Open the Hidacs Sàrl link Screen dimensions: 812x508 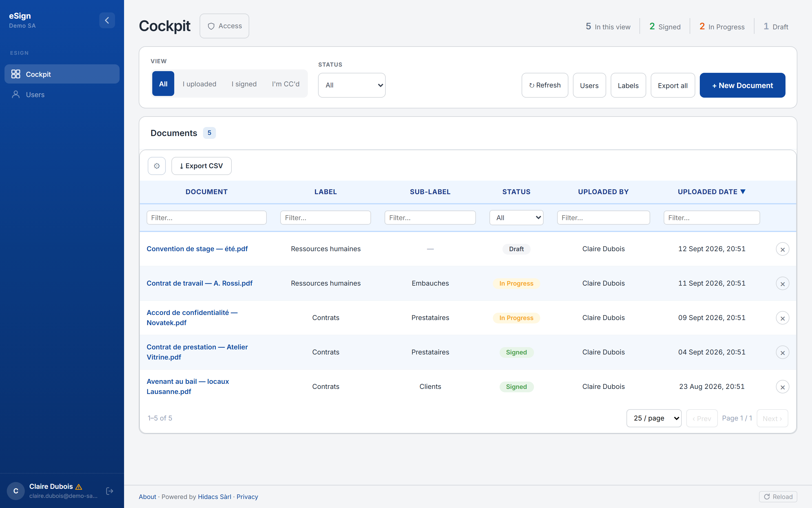point(214,497)
